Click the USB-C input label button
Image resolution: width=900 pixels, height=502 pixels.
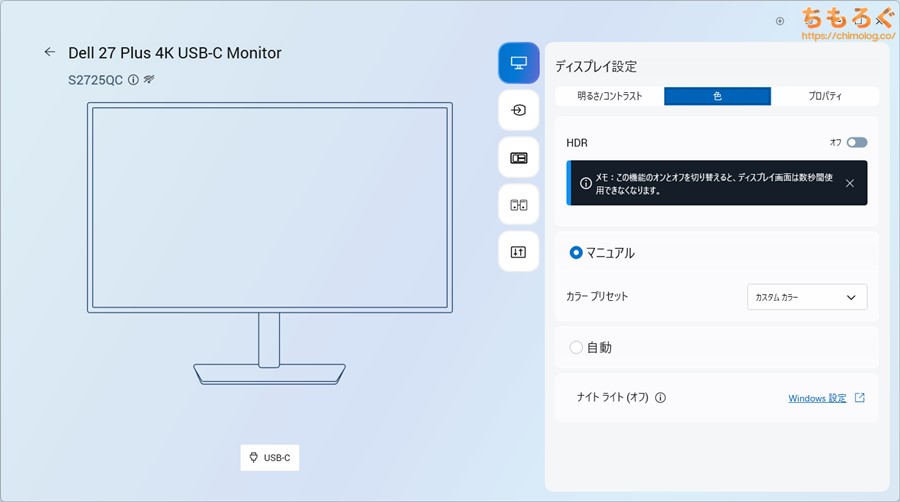coord(270,457)
